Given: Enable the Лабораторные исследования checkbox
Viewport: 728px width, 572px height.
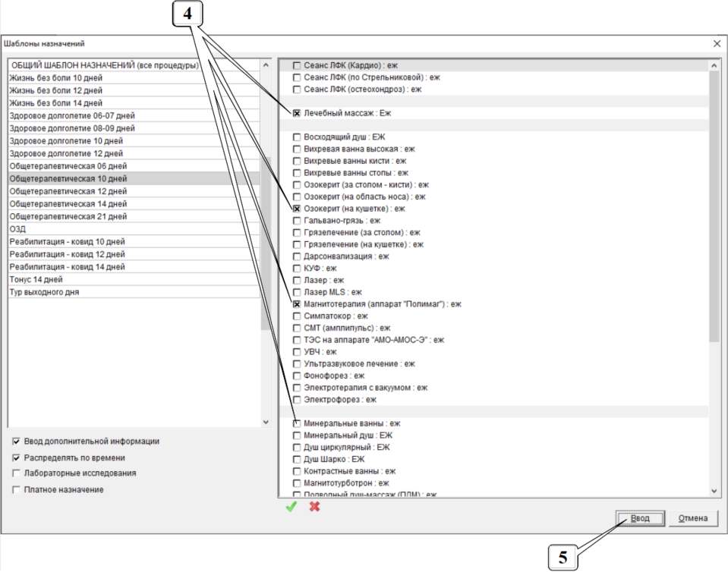Looking at the screenshot, I should point(17,473).
